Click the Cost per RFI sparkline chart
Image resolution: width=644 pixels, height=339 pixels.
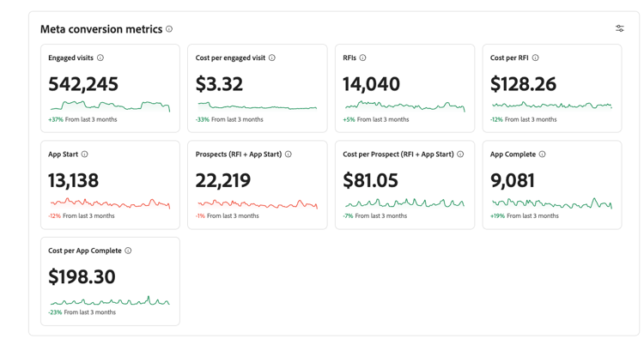(x=552, y=106)
